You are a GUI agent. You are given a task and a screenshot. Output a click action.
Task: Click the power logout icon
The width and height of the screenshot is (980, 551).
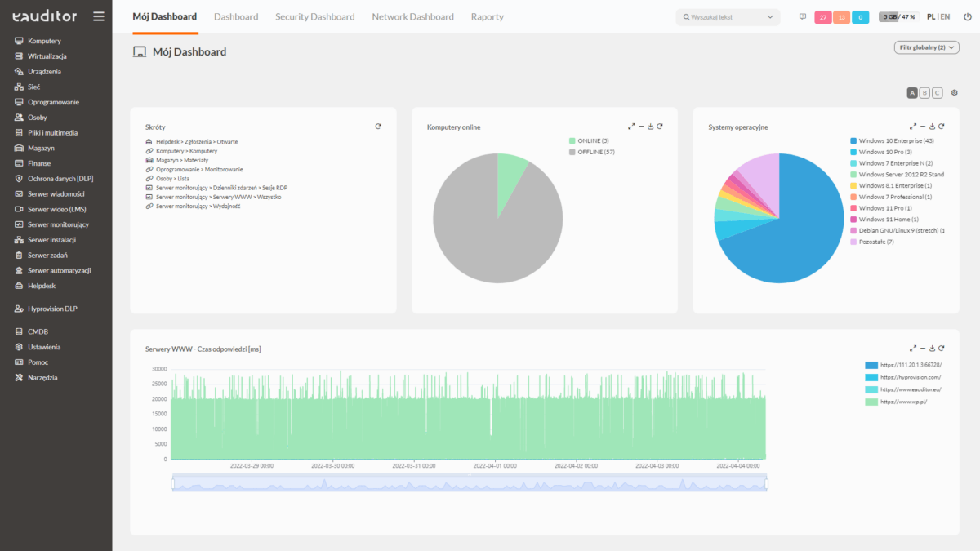967,16
